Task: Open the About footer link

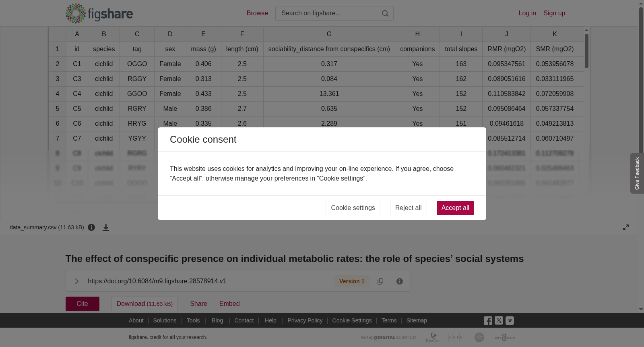Action: coord(136,320)
